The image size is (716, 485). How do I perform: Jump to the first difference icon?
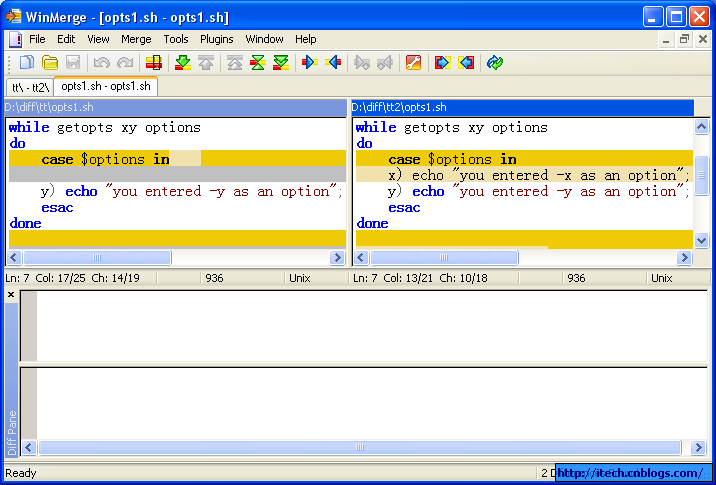click(x=235, y=63)
